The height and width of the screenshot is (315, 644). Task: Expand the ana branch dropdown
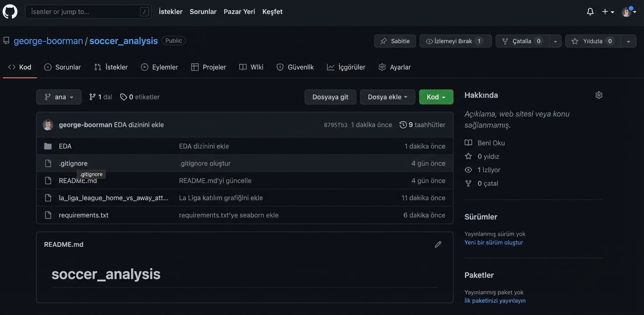[59, 97]
